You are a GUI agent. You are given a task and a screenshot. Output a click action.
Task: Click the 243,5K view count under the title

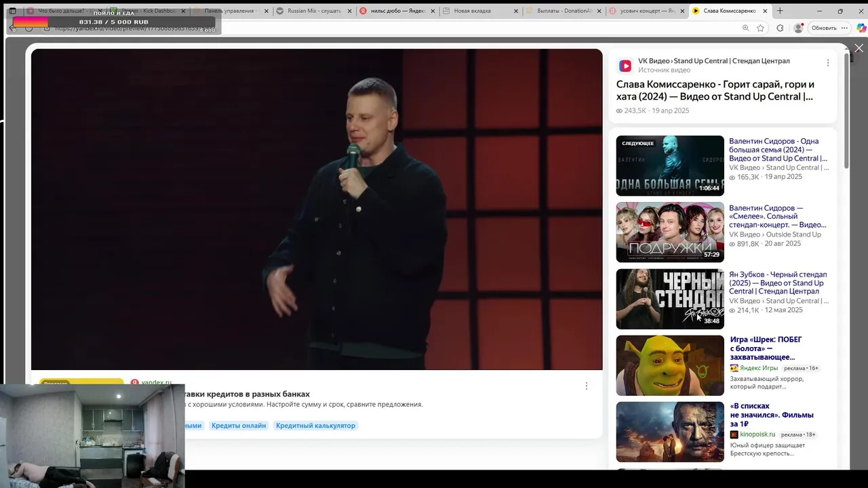click(x=631, y=110)
